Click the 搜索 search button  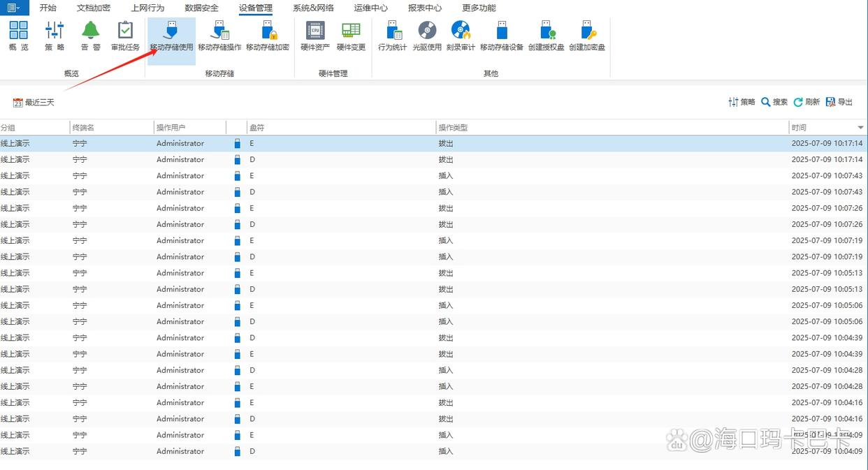[x=774, y=102]
